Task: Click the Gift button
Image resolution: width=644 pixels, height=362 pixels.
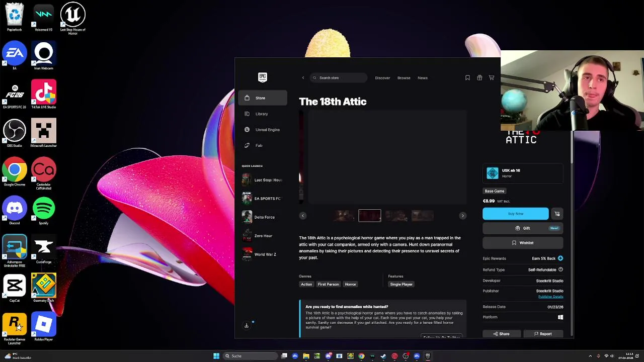Action: (x=523, y=228)
